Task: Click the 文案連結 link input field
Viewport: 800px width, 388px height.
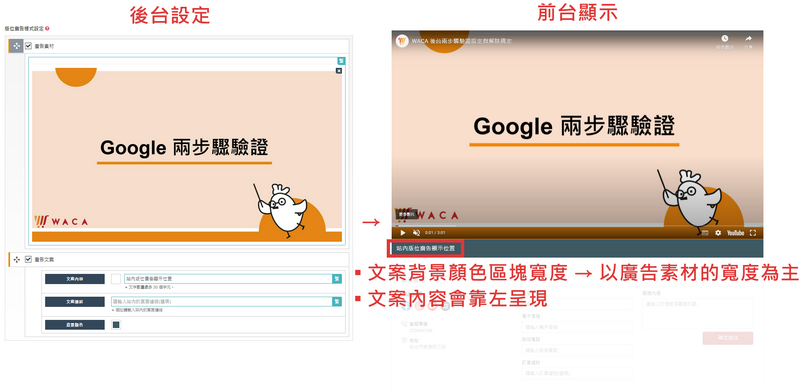Action: 222,302
